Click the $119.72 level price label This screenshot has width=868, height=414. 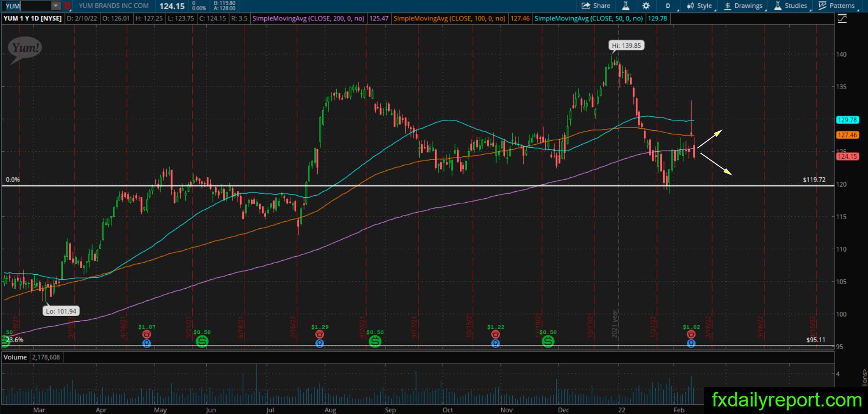pyautogui.click(x=814, y=180)
